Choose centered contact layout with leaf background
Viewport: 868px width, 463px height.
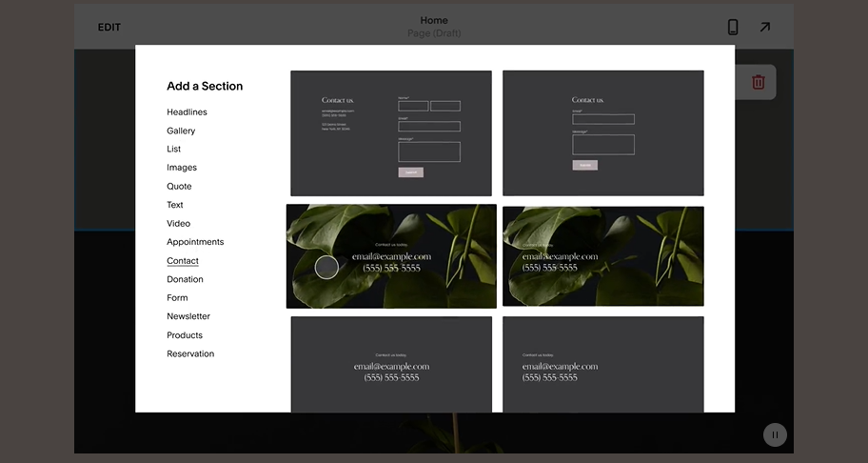[391, 256]
